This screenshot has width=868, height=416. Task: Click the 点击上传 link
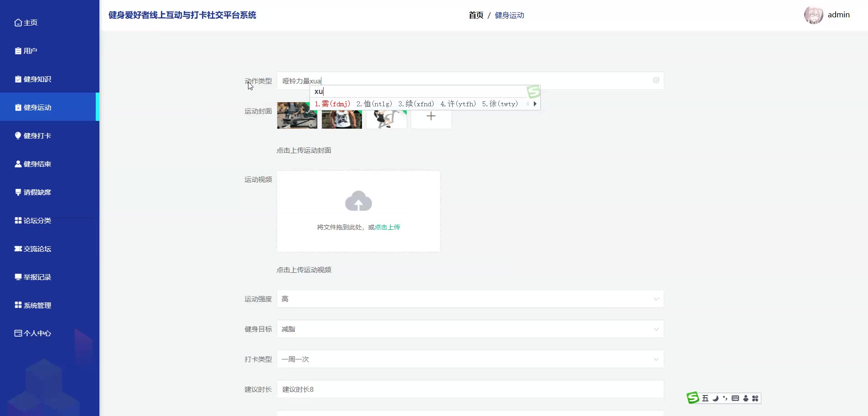pos(387,227)
